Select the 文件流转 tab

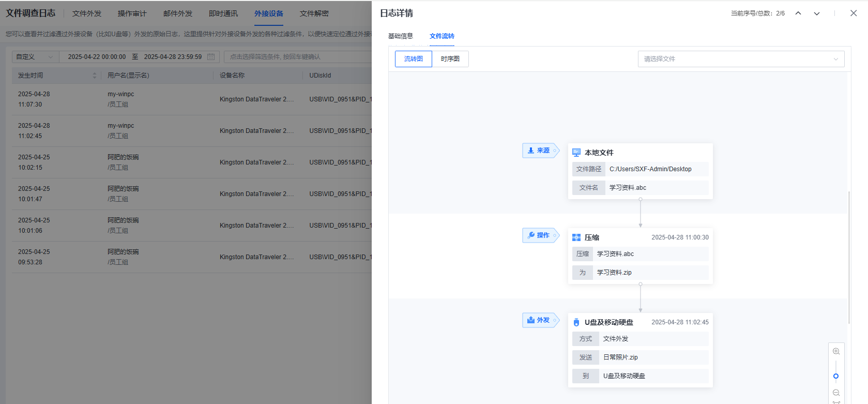[x=442, y=36]
